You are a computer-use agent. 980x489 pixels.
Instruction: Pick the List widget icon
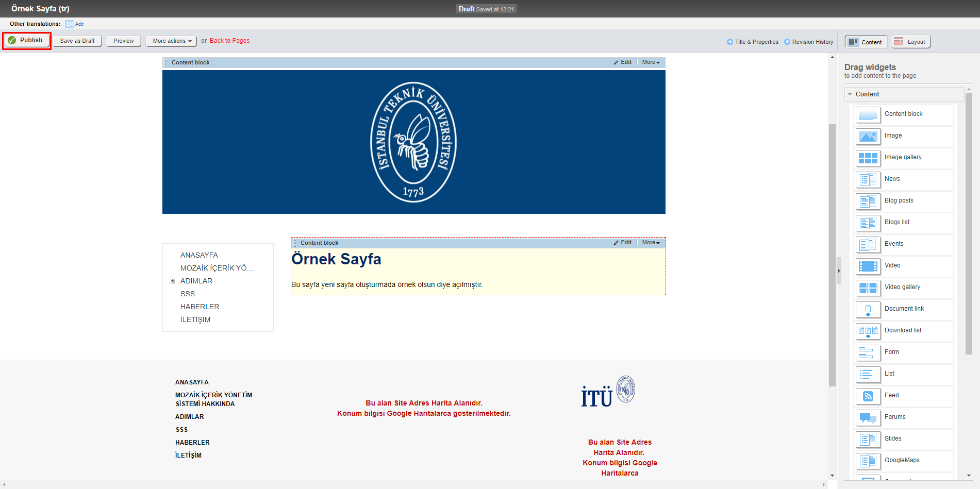coord(868,374)
